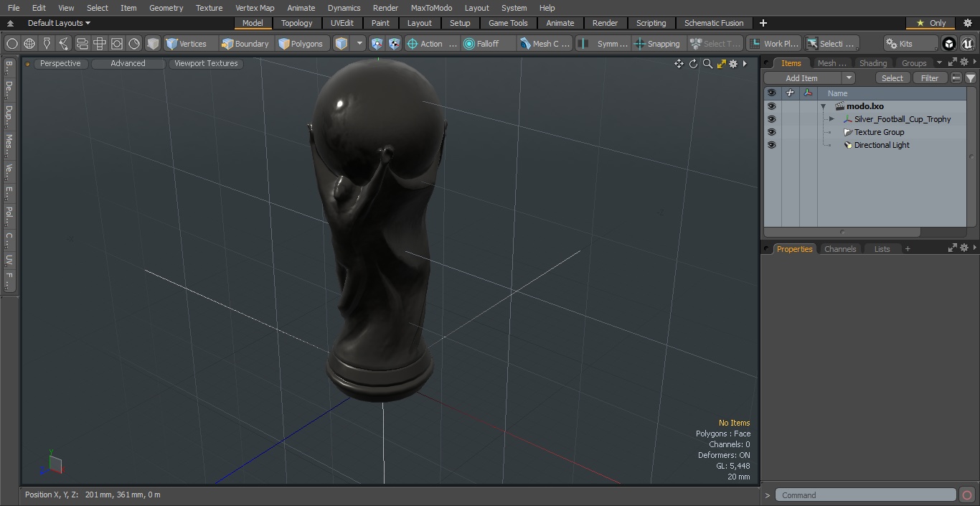Expand the Silver_Football_Cup_Trophy item
Image resolution: width=980 pixels, height=506 pixels.
coord(831,119)
